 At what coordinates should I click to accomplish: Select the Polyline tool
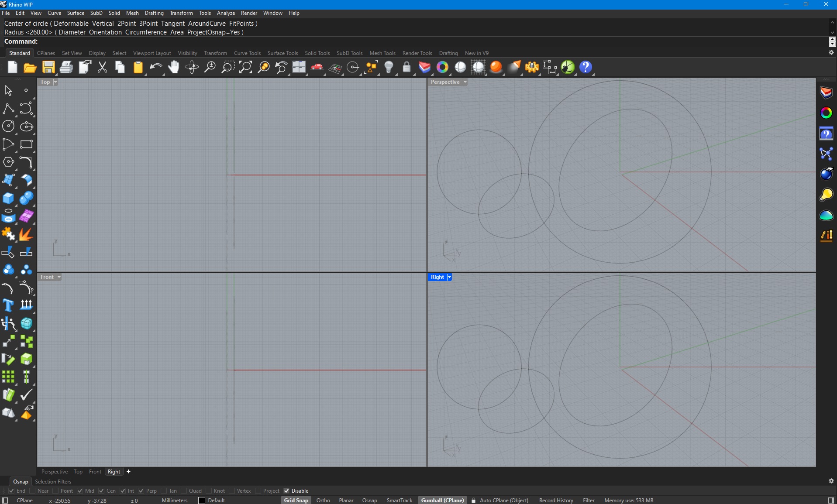pos(8,108)
